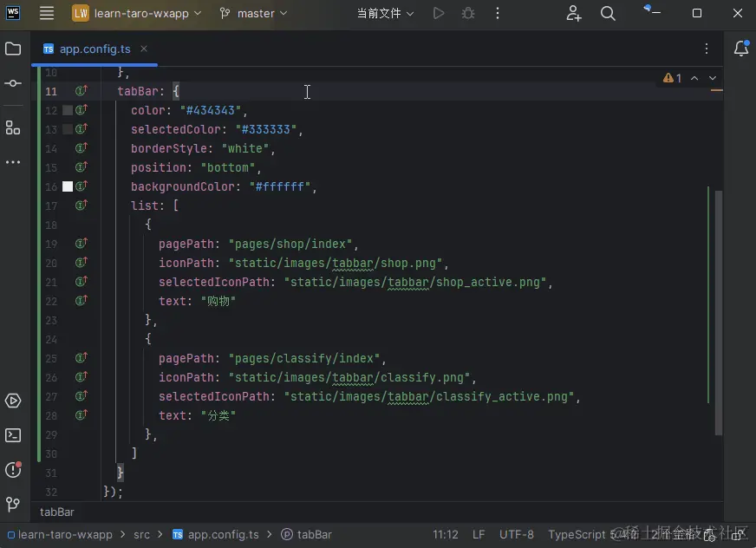
Task: Open the Problems tool window
Action: click(x=13, y=469)
